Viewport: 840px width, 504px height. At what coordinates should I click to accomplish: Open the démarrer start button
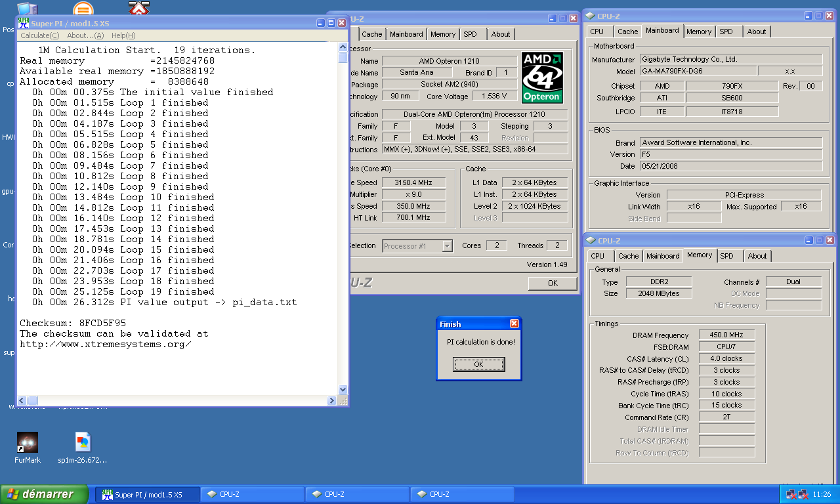pyautogui.click(x=45, y=494)
